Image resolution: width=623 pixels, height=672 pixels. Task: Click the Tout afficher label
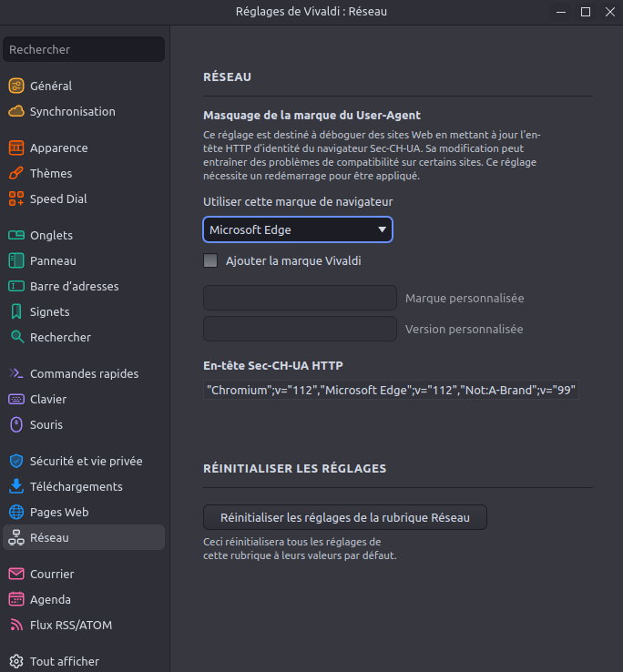tap(65, 661)
